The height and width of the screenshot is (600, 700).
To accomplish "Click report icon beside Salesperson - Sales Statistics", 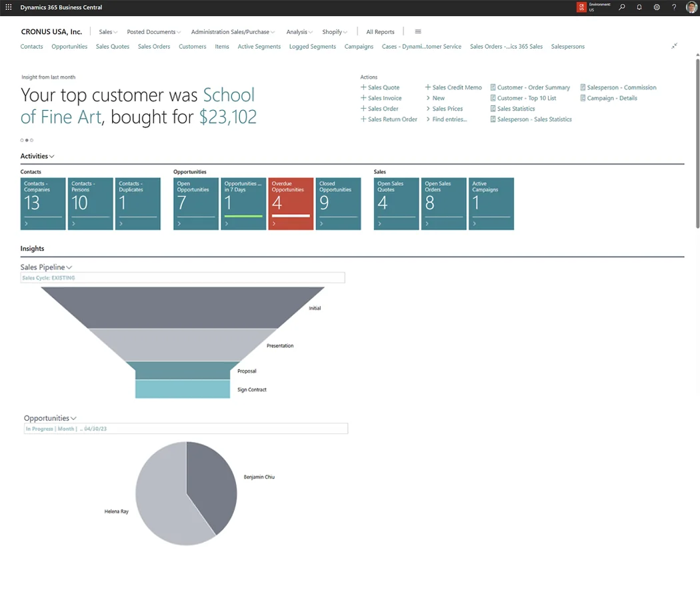I will [x=493, y=119].
